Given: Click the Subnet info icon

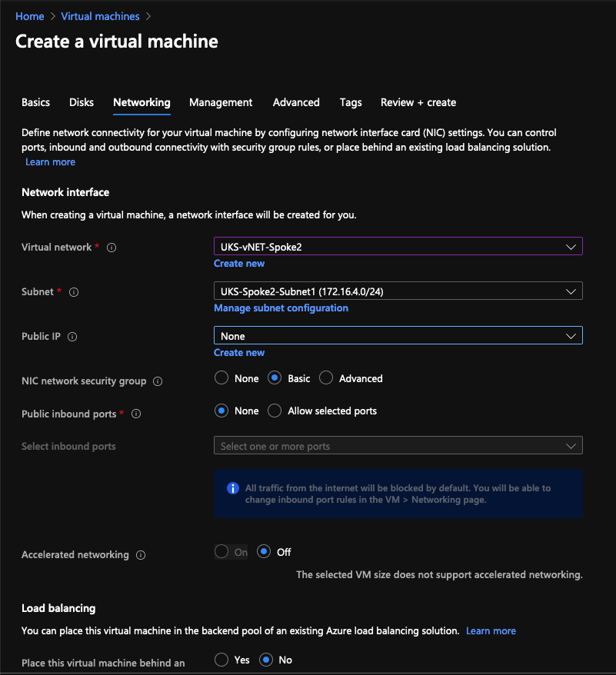Looking at the screenshot, I should pyautogui.click(x=74, y=292).
